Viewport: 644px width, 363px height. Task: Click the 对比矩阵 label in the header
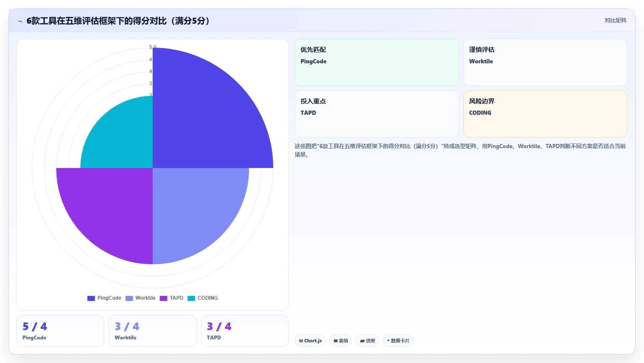(x=615, y=20)
